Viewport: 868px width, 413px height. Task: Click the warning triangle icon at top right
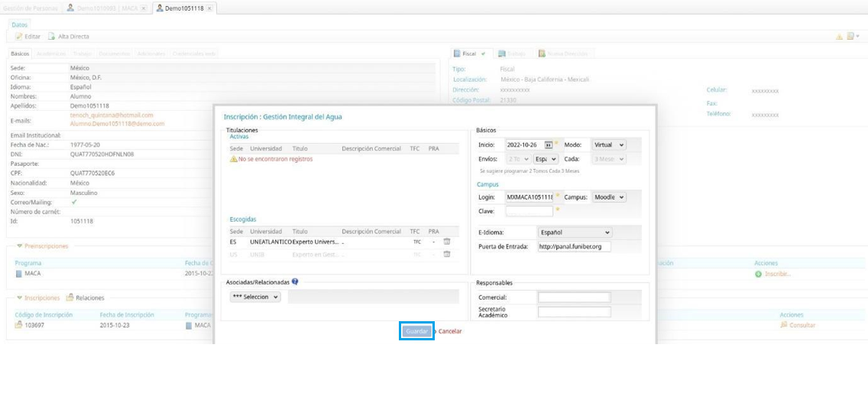(x=839, y=37)
